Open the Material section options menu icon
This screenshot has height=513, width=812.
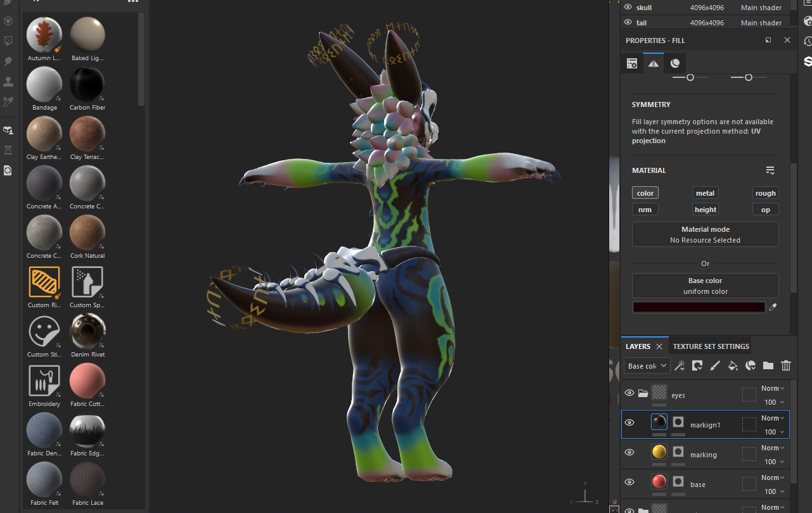pyautogui.click(x=770, y=170)
